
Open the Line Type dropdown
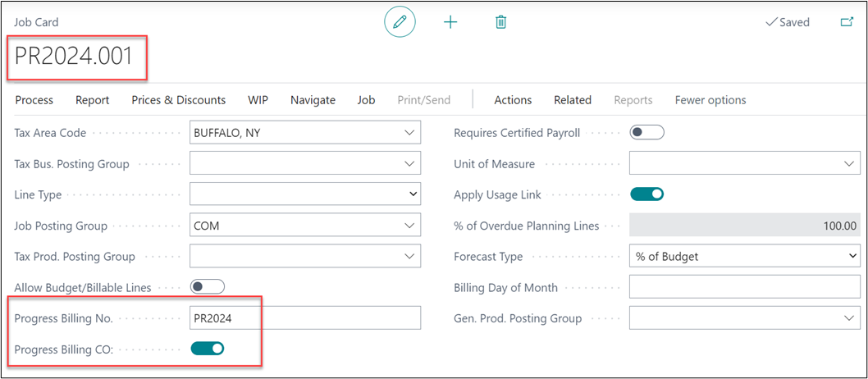click(412, 195)
